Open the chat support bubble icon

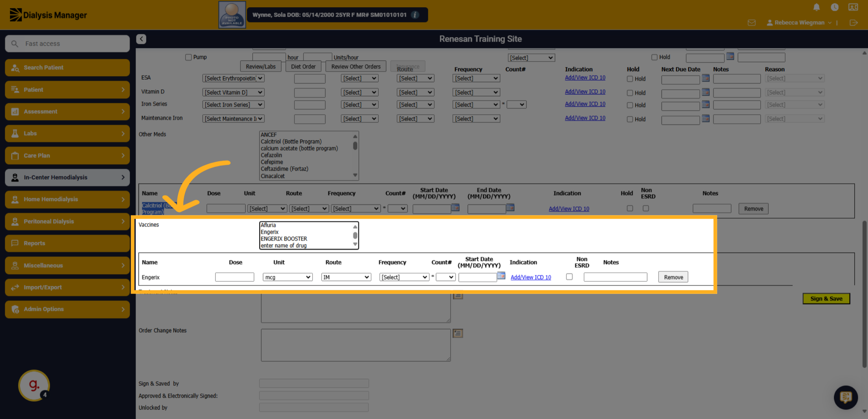tap(846, 397)
